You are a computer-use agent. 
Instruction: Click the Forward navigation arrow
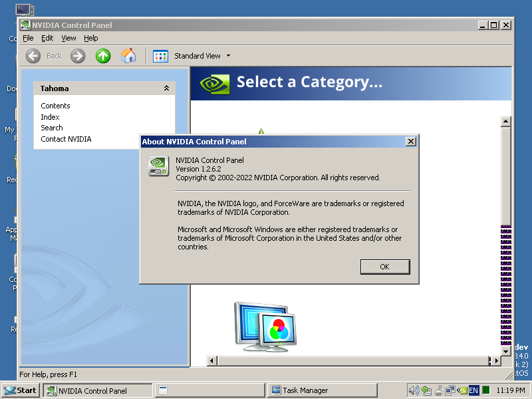[78, 56]
